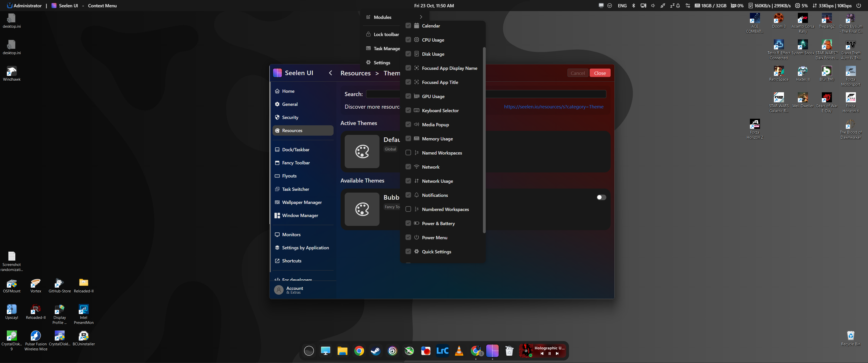Expand the Modules submenu arrow
This screenshot has height=363, width=868.
(421, 17)
